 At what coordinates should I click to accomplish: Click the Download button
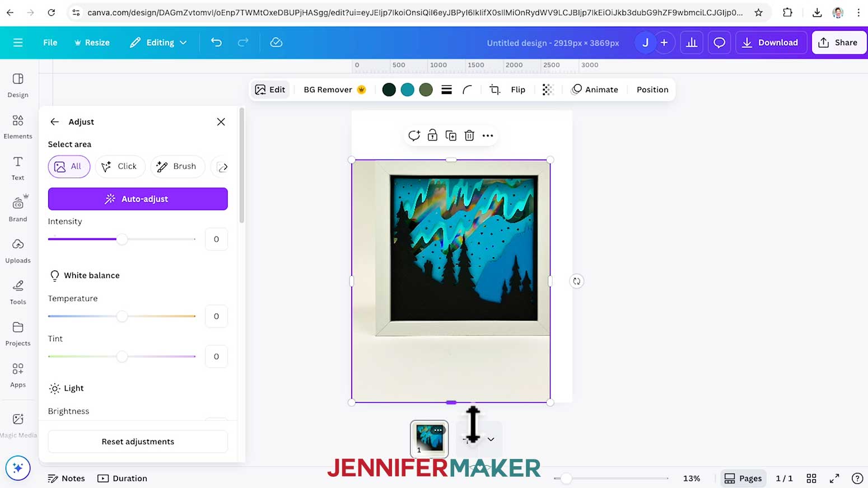tap(771, 43)
